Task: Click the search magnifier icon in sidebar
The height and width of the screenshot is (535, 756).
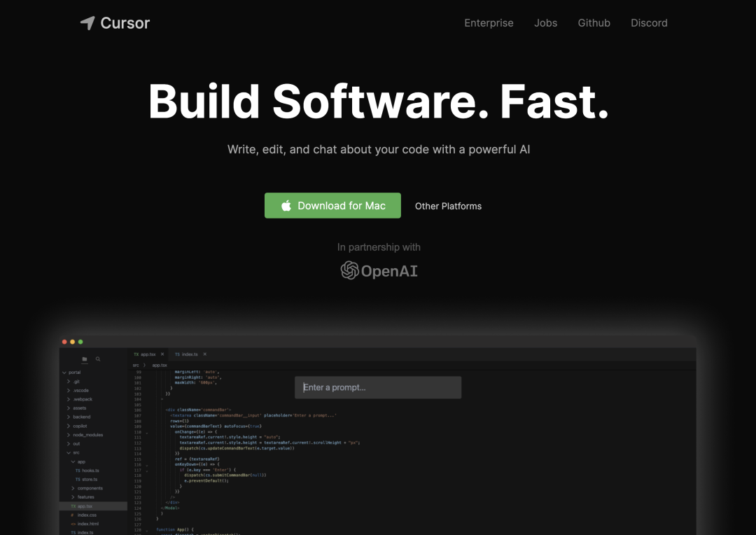Action: click(x=98, y=359)
